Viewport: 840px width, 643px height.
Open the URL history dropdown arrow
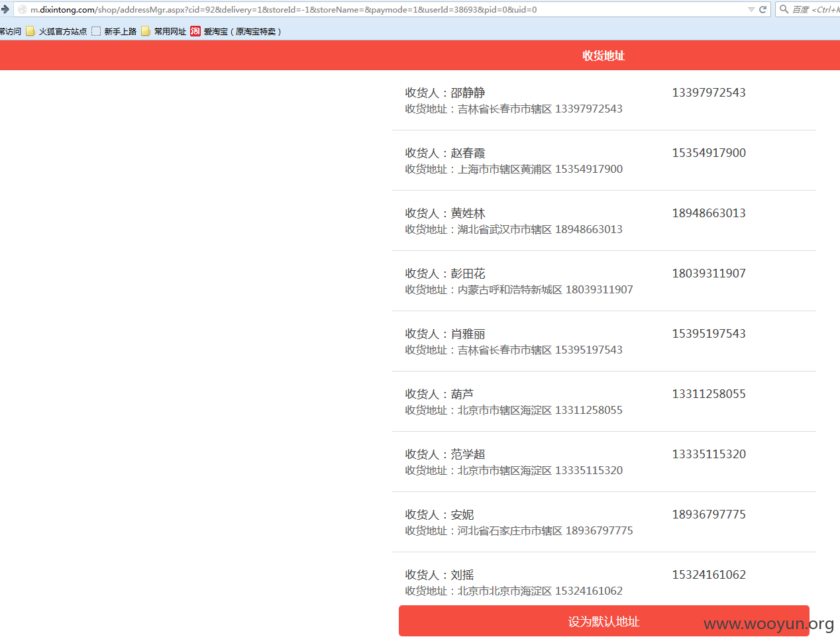[751, 9]
